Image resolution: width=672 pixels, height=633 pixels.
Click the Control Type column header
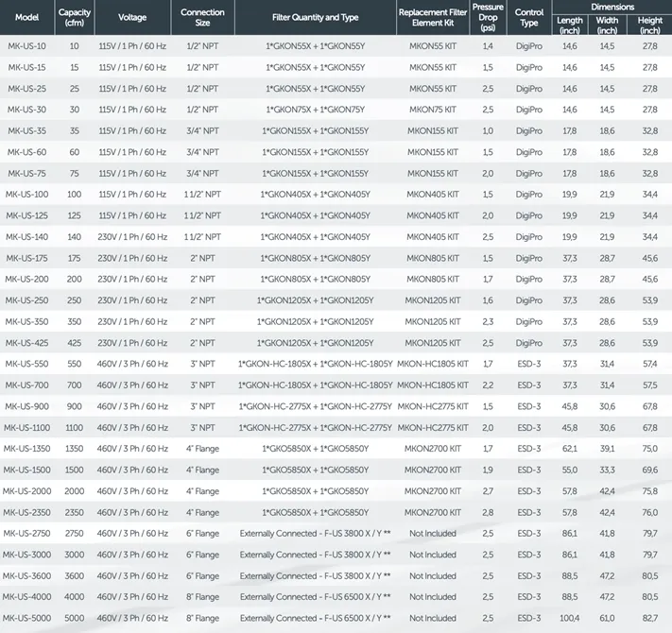529,18
